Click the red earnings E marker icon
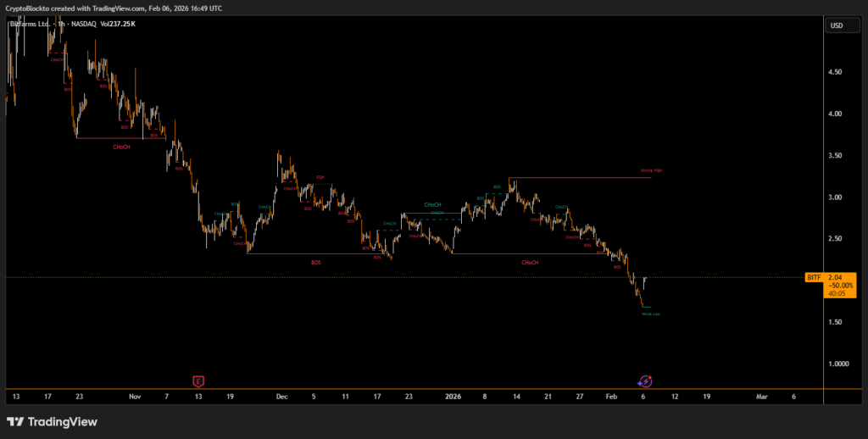This screenshot has height=439, width=868. (199, 381)
